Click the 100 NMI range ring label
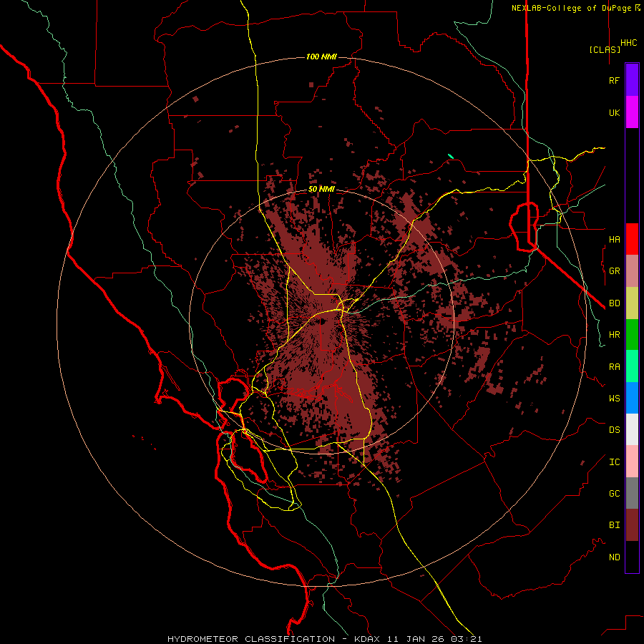The image size is (644, 644). pos(321,57)
